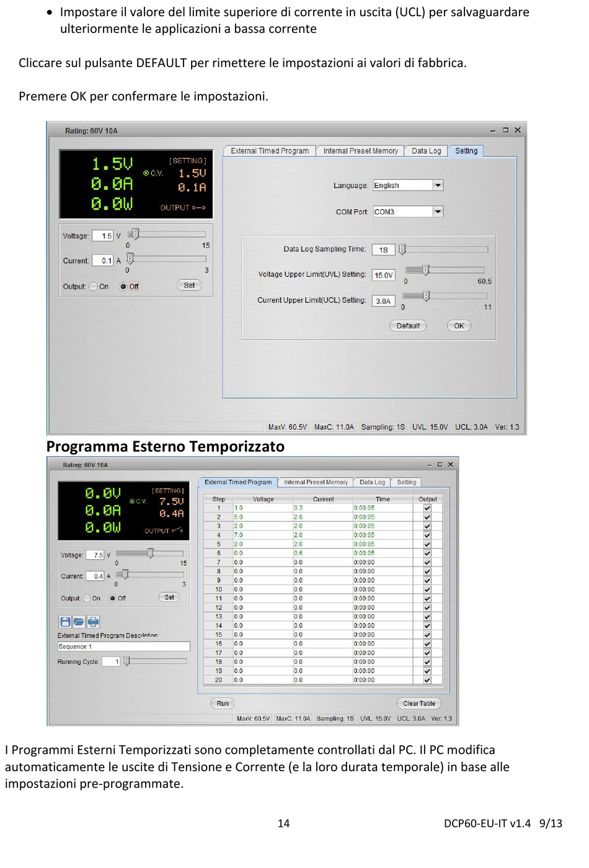Click step 2 voltage cell showing 5.0
Screen dimensions: 589x868
[263, 517]
